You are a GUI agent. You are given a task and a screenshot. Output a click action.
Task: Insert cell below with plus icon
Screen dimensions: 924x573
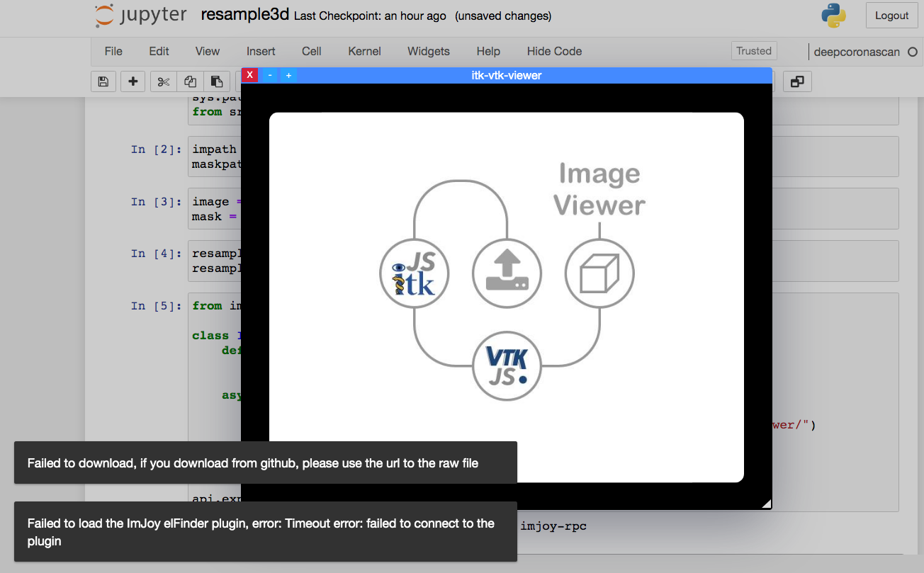pos(133,81)
